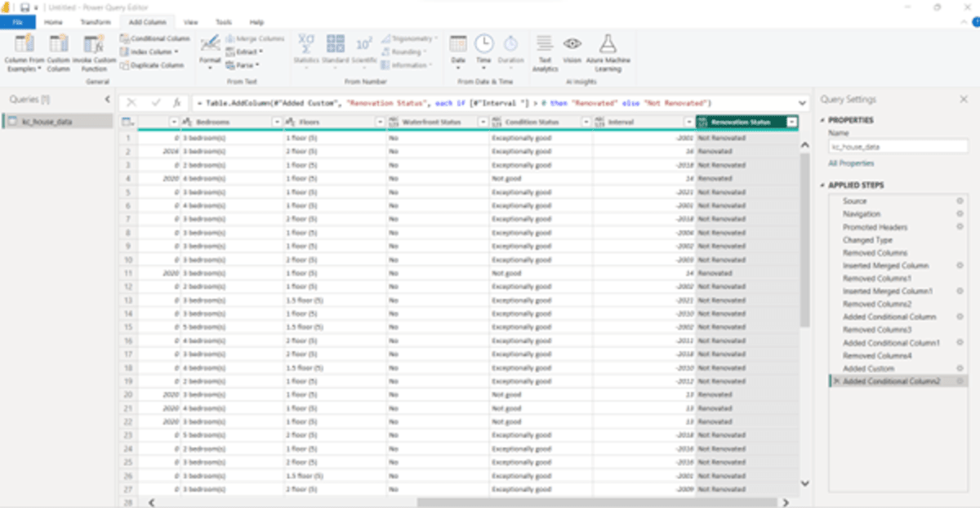Open Renovation Status filter dropdown
The image size is (980, 508).
(x=791, y=122)
